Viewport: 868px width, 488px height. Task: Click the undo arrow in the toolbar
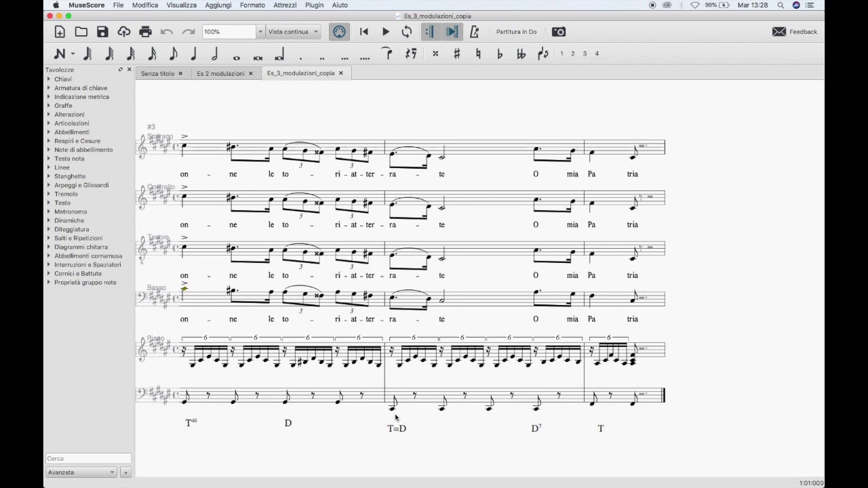point(167,32)
